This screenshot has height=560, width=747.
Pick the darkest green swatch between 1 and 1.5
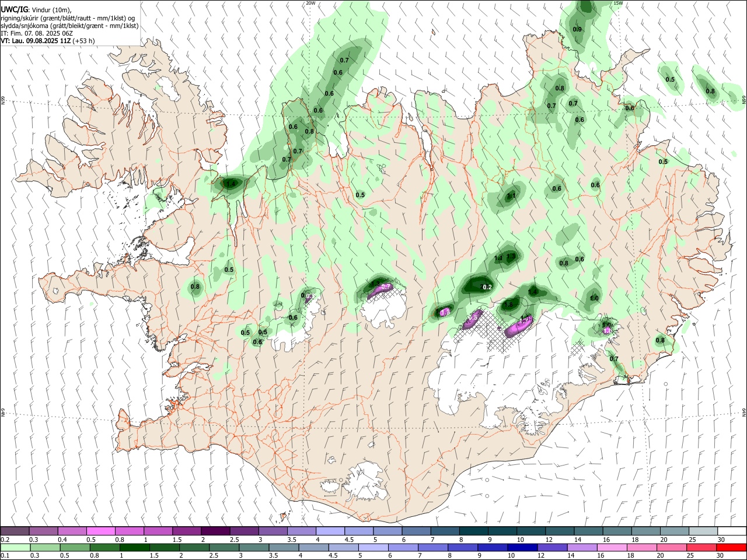(x=134, y=547)
